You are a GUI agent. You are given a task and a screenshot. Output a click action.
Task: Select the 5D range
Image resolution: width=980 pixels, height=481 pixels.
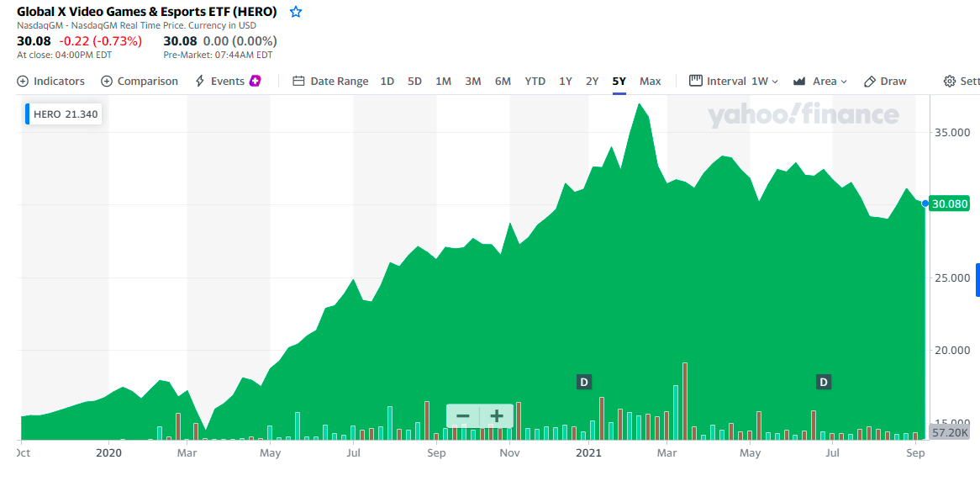pos(415,82)
